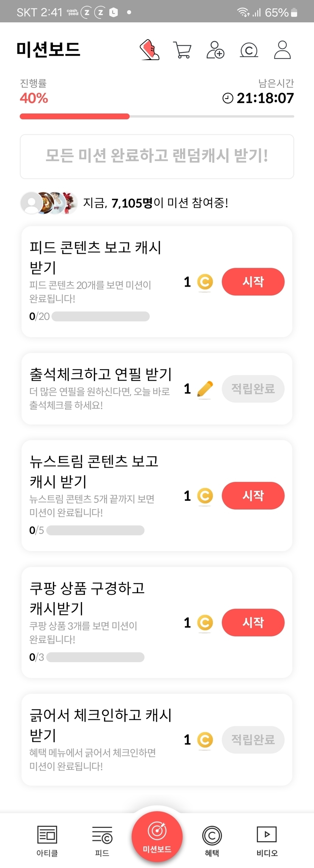The width and height of the screenshot is (314, 868).
Task: Start the newstream content mission
Action: tap(253, 496)
